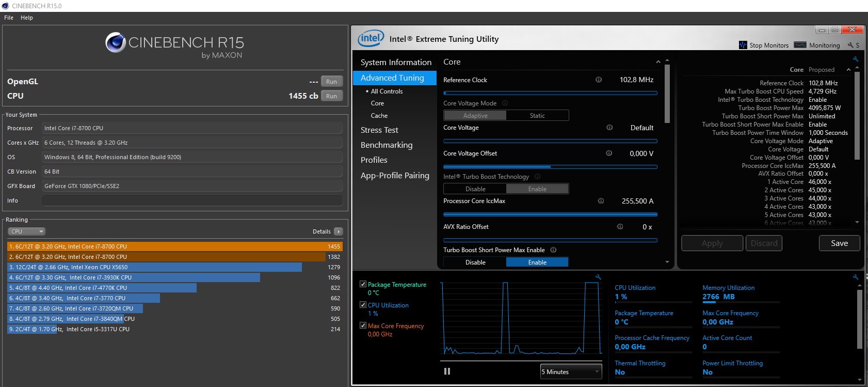The width and height of the screenshot is (868, 387).
Task: Select ranking entry Xeon CPU X5650
Action: (x=175, y=267)
